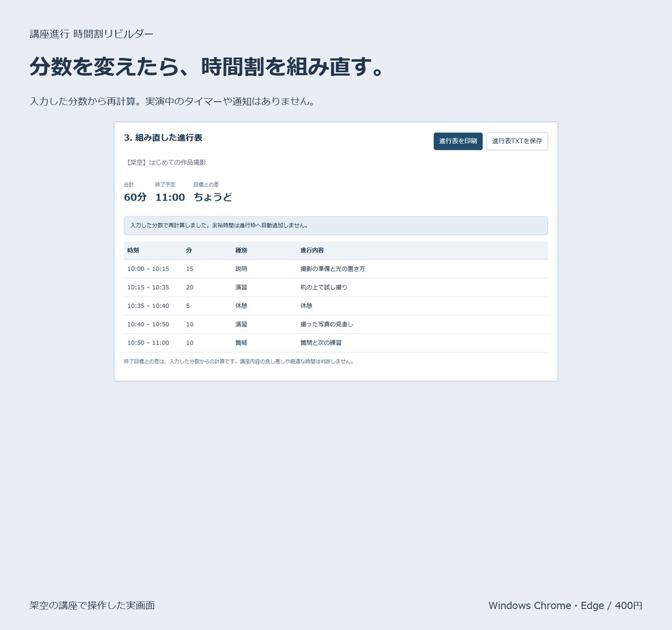Viewport: 672px width, 630px height.
Task: Click 撮影の準備と光の置き方 content cell
Action: (x=333, y=268)
